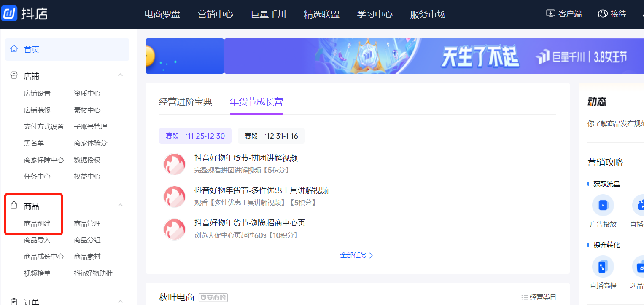Viewport: 644px width, 305px height.
Task: Select 赛段二:12.31-1.16 stage
Action: 271,136
